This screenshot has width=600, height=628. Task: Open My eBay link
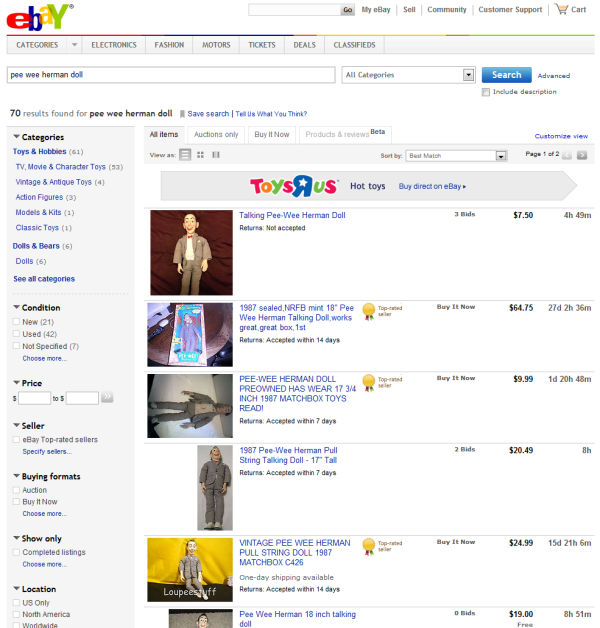(376, 10)
